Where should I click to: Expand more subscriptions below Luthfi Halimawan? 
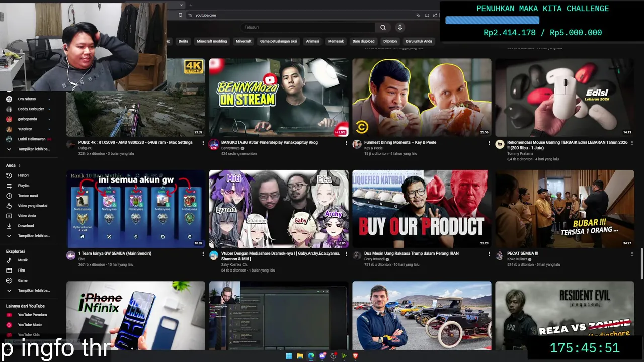pos(28,149)
